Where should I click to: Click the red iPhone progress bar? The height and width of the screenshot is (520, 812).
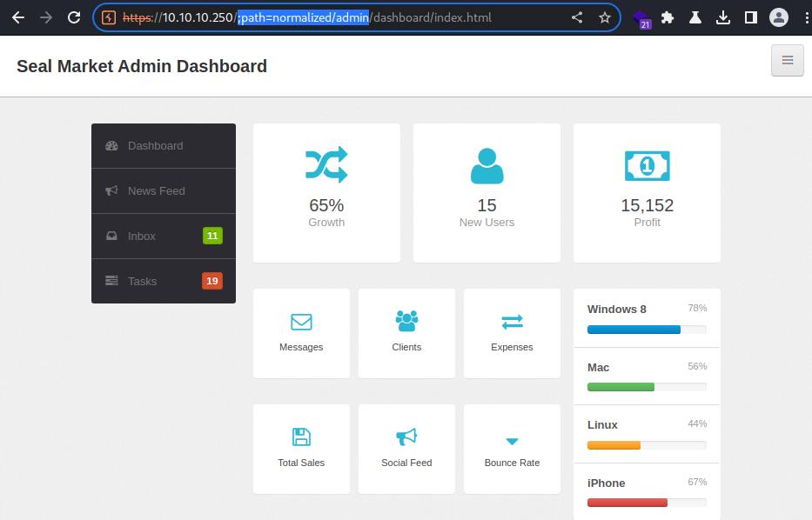(x=627, y=503)
